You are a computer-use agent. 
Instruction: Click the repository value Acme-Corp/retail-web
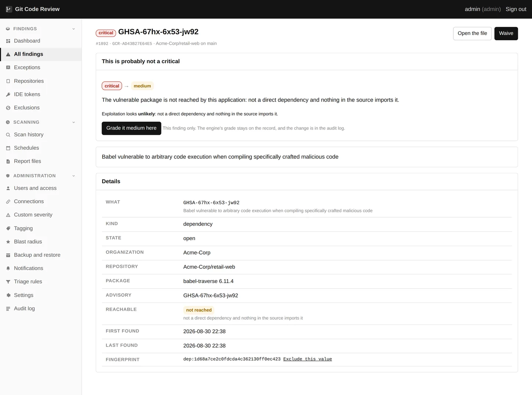click(209, 267)
